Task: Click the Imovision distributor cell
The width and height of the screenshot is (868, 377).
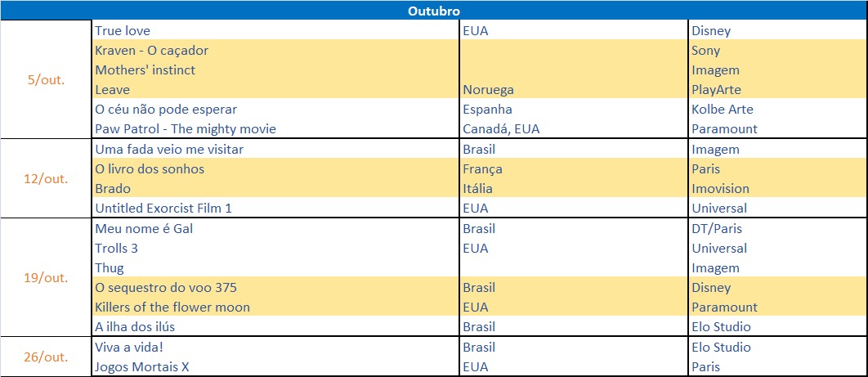Action: tap(778, 188)
